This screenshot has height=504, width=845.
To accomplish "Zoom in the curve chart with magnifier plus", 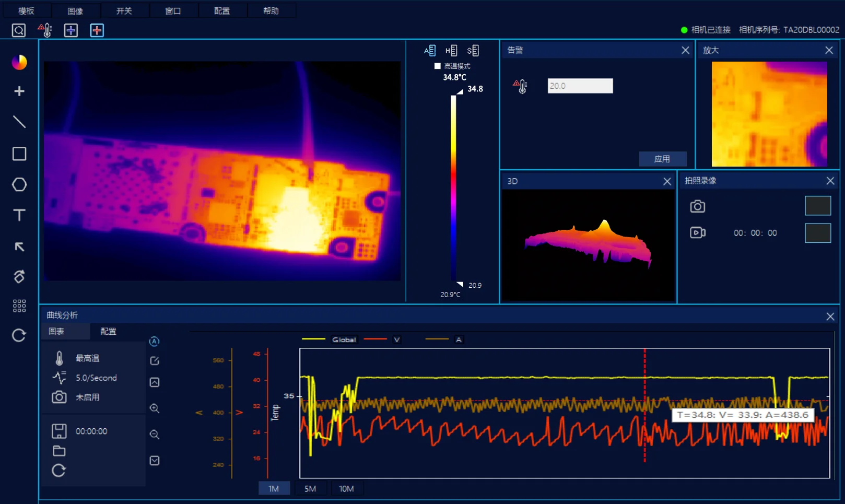I will [155, 408].
